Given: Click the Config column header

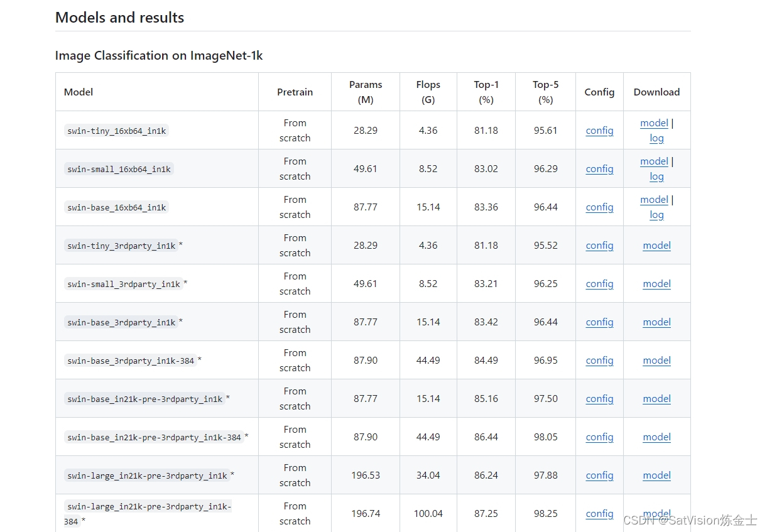Looking at the screenshot, I should pyautogui.click(x=599, y=92).
